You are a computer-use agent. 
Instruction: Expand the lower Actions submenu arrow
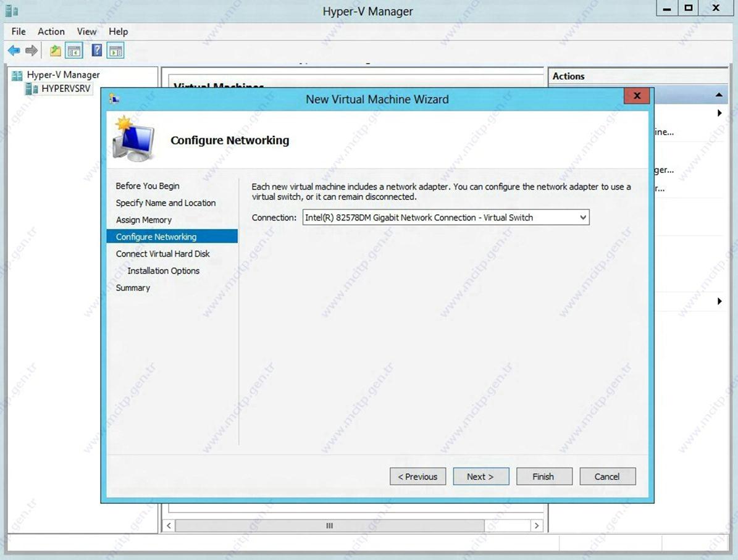[x=719, y=301]
